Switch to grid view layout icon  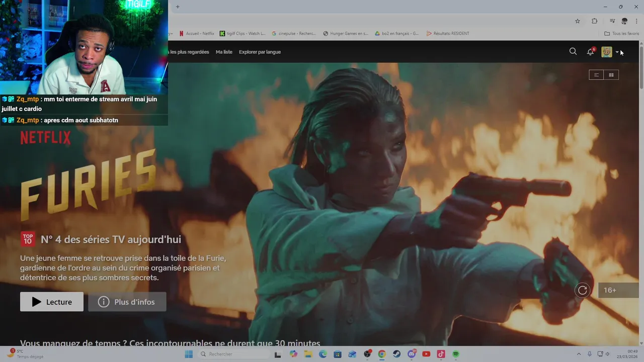tap(611, 75)
